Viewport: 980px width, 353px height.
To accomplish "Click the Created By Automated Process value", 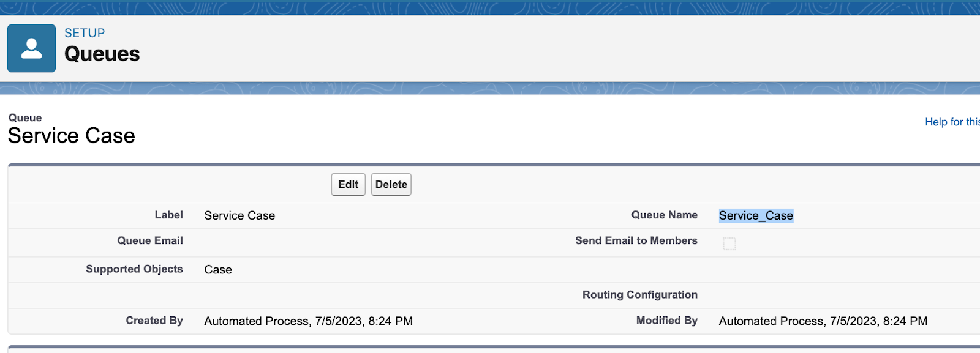I will pyautogui.click(x=308, y=321).
